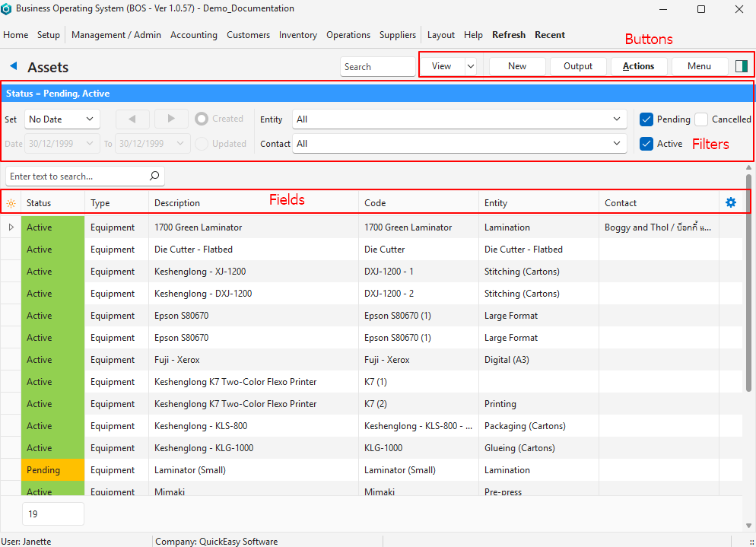Screen dimensions: 756x547
Task: Click the Output button
Action: coord(578,66)
